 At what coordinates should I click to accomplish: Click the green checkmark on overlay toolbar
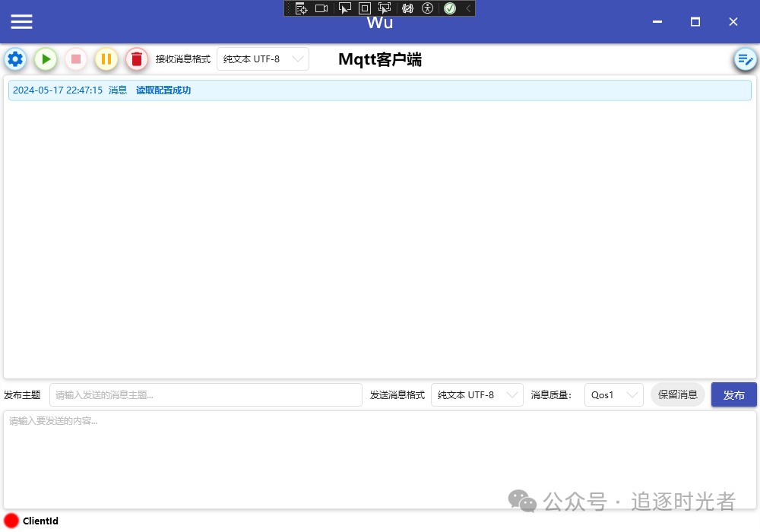450,8
